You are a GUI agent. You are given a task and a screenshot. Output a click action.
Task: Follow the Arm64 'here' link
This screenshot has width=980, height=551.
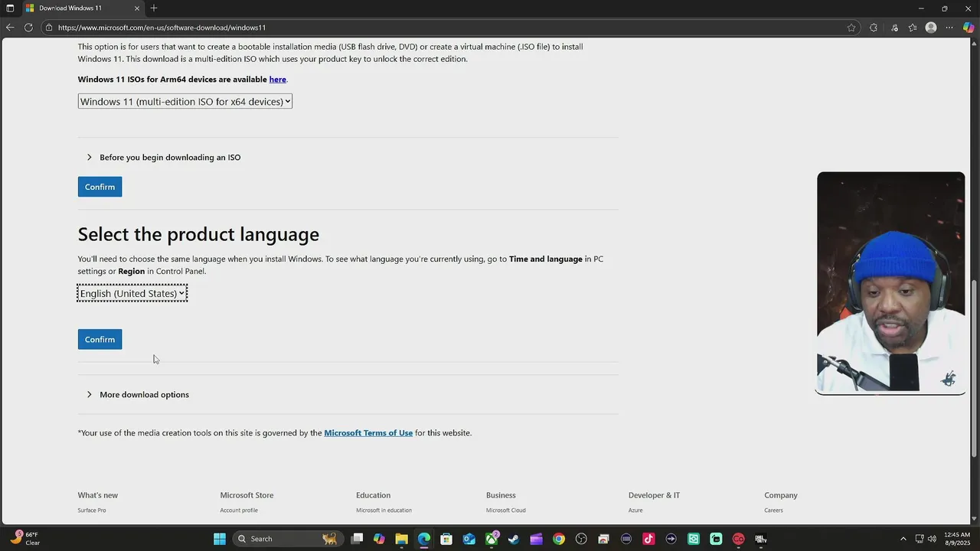point(277,80)
